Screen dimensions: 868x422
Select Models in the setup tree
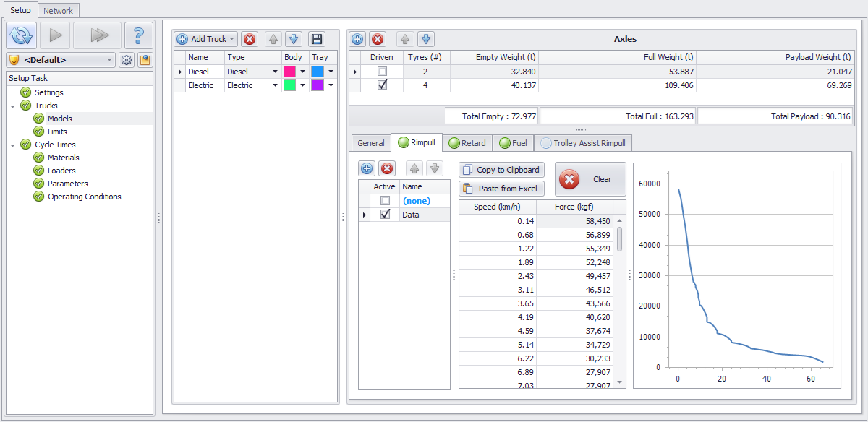coord(60,119)
